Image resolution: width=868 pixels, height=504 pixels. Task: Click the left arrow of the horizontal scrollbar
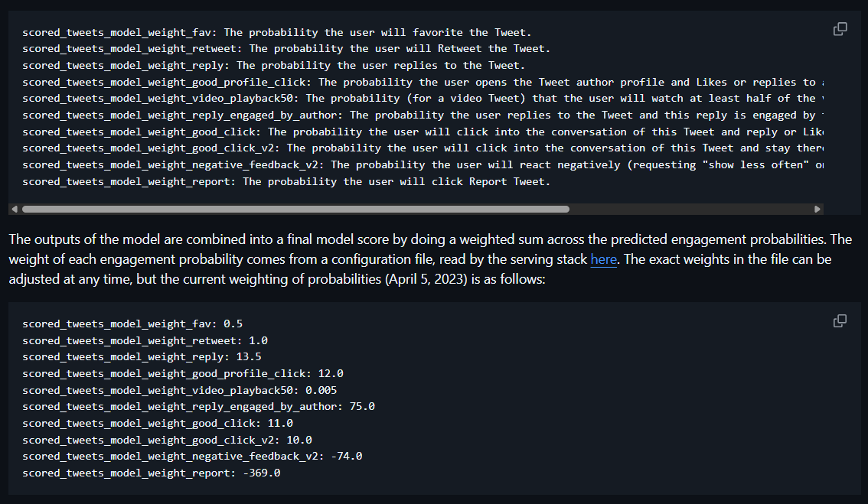(x=14, y=208)
